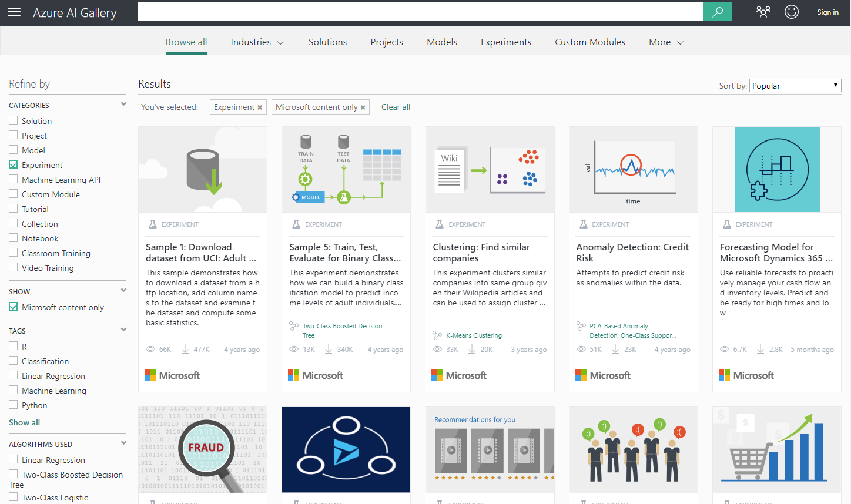
Task: Switch to the Browse all tab
Action: click(x=186, y=42)
